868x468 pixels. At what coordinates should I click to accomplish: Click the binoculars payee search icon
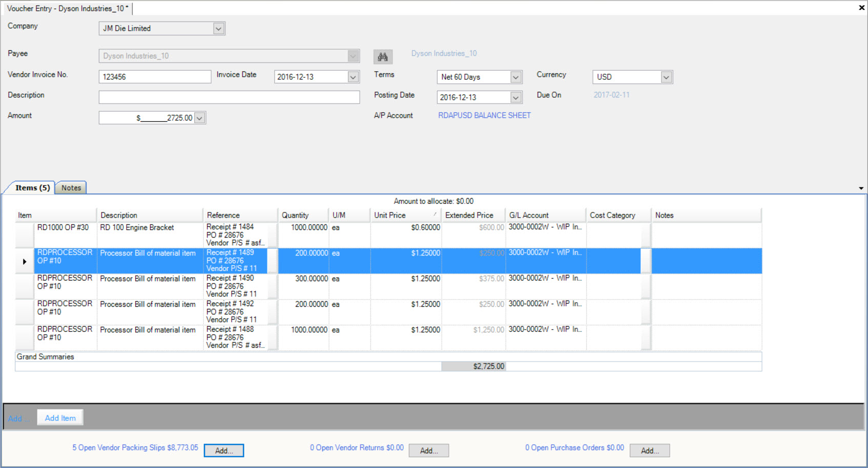(383, 57)
